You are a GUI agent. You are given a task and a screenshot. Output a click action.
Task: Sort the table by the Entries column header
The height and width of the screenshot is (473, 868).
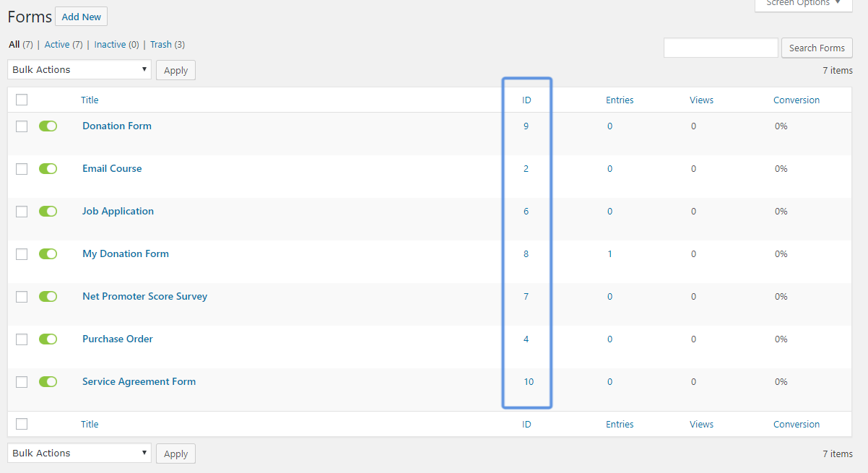(x=619, y=100)
